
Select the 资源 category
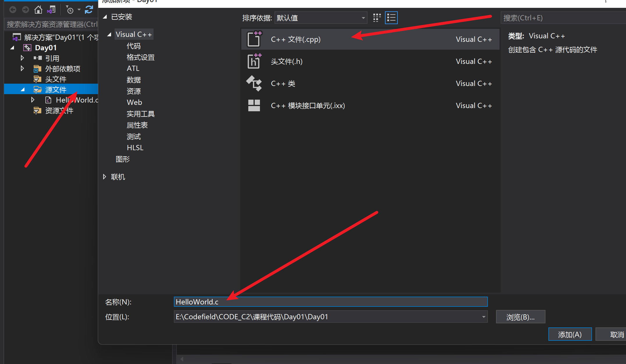(x=134, y=91)
